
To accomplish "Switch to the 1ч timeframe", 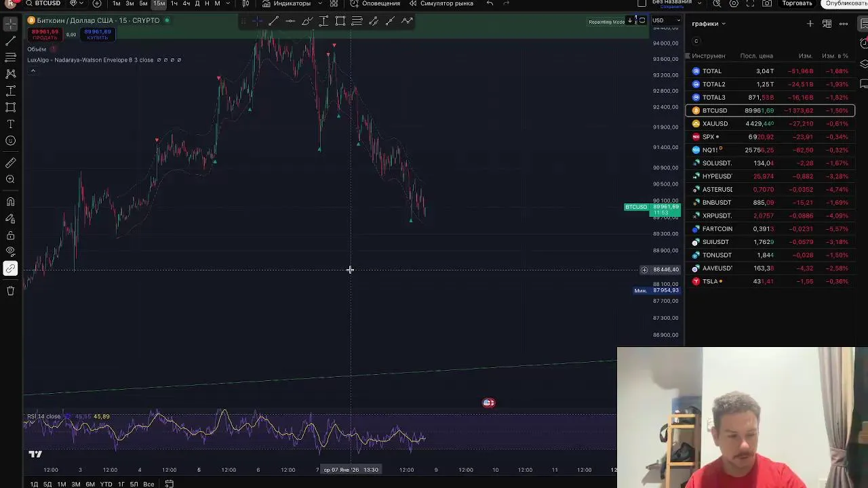I will 174,3.
